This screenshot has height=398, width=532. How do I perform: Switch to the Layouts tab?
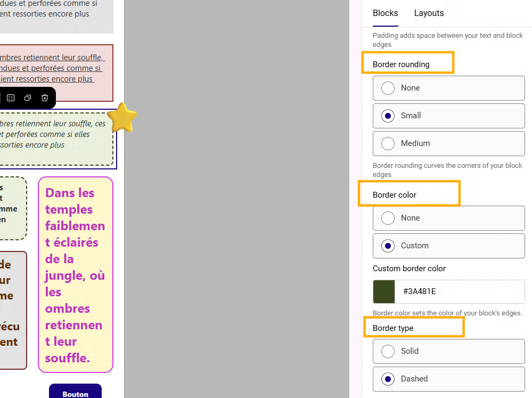[429, 13]
